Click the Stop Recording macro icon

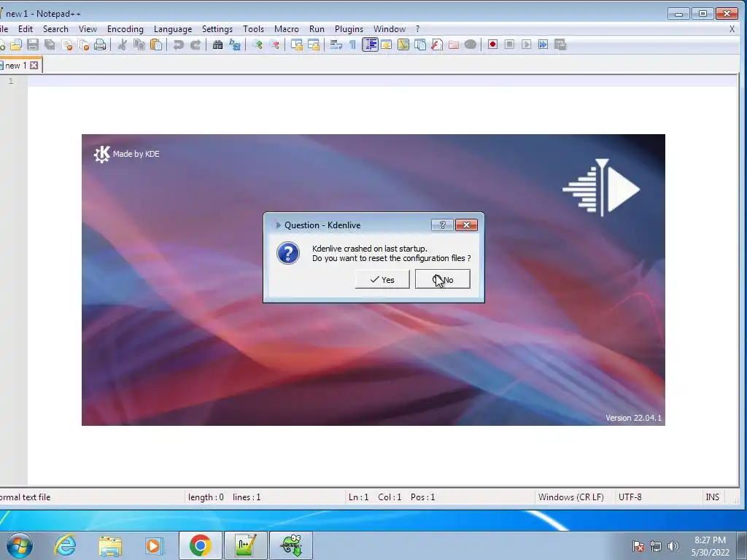click(509, 44)
